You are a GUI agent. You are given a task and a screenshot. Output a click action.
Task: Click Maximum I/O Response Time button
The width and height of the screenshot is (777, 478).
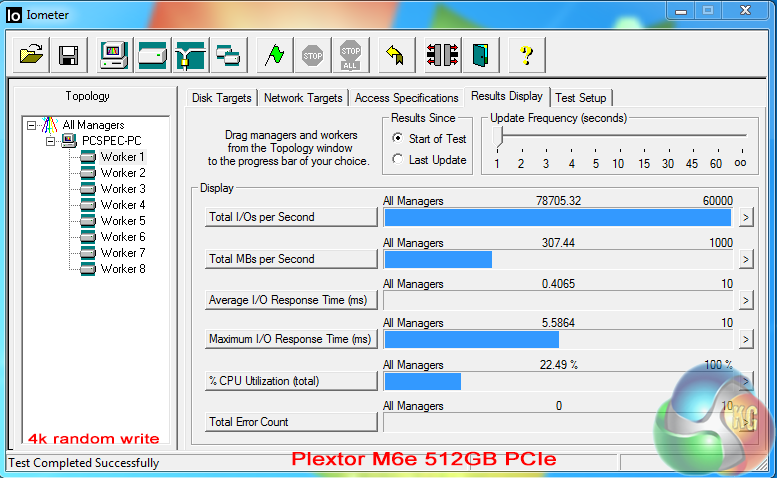[291, 339]
